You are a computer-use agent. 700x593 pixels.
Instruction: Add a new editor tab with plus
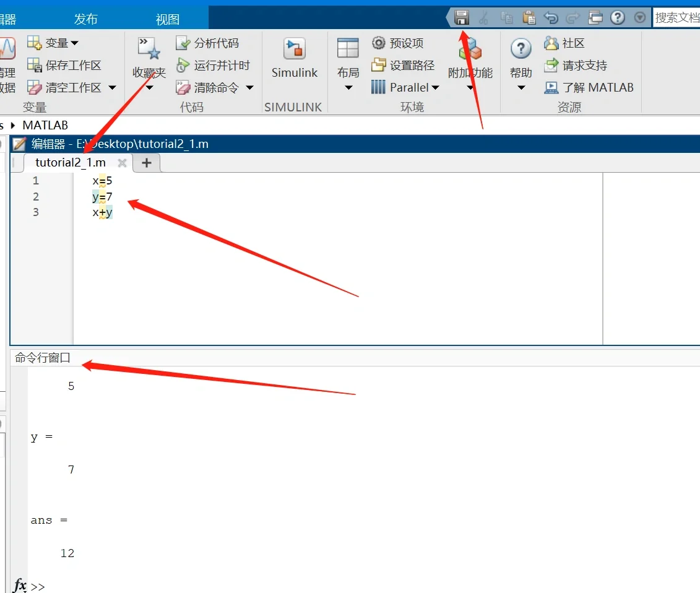tap(147, 163)
